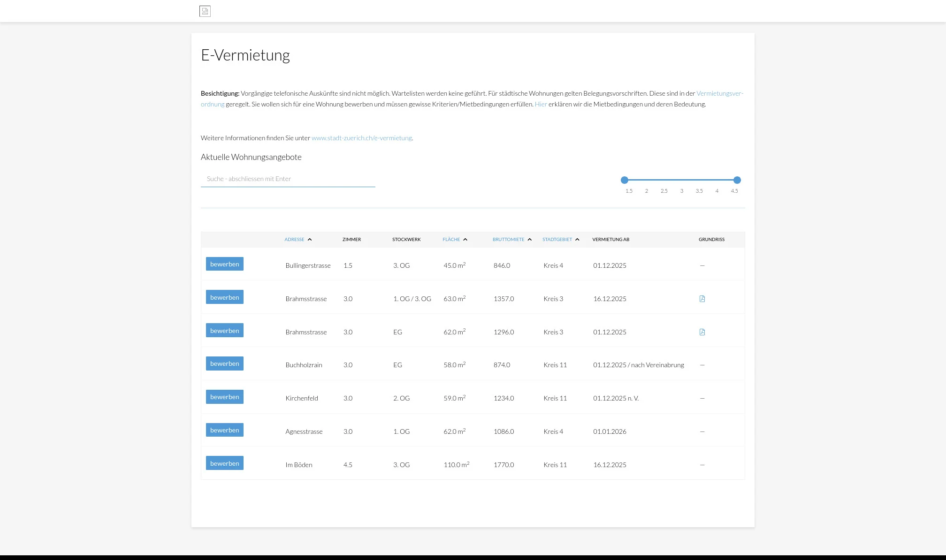The height and width of the screenshot is (560, 946).
Task: Sort by Fläche using arrow icon
Action: (x=465, y=240)
